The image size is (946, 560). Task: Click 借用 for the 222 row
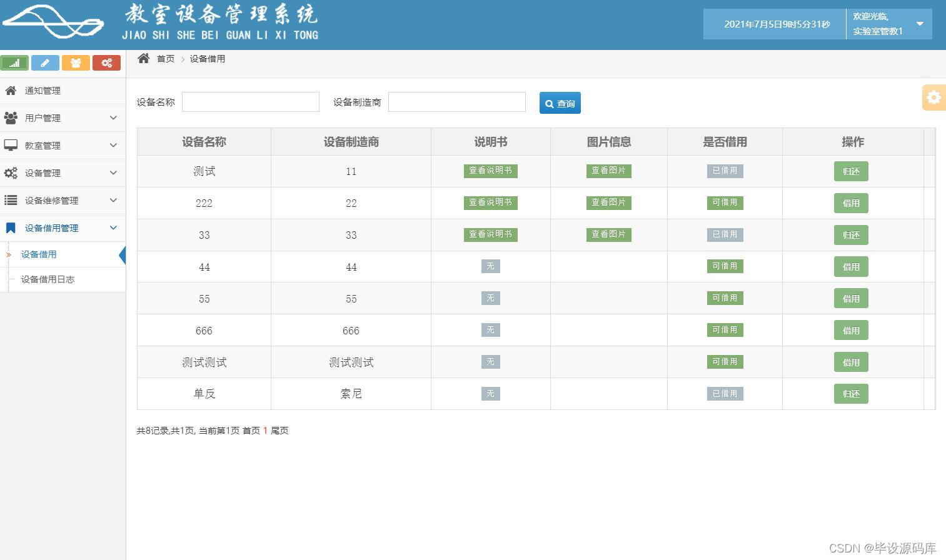pyautogui.click(x=851, y=203)
